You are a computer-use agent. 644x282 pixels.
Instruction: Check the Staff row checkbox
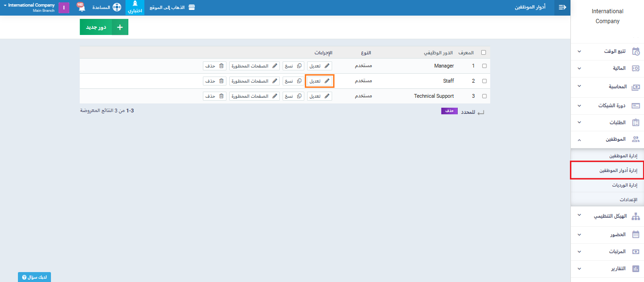point(484,81)
